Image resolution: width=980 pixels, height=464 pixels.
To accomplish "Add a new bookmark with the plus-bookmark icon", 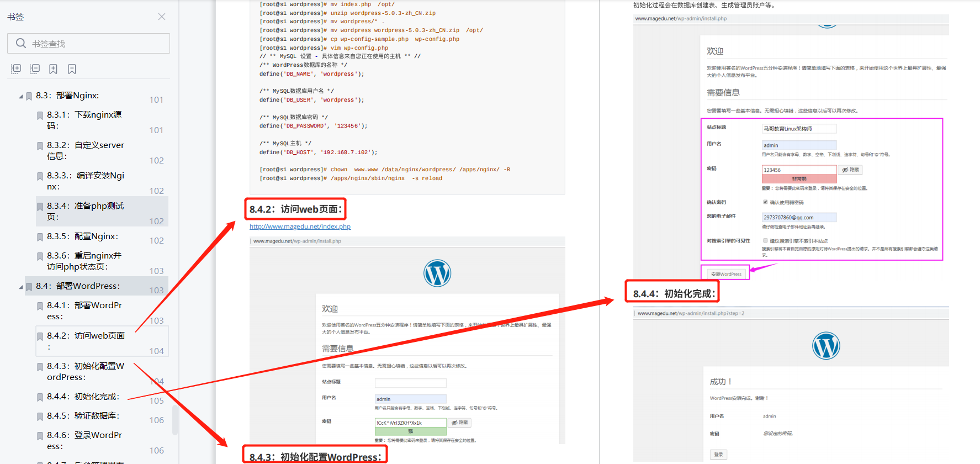I will (x=53, y=69).
